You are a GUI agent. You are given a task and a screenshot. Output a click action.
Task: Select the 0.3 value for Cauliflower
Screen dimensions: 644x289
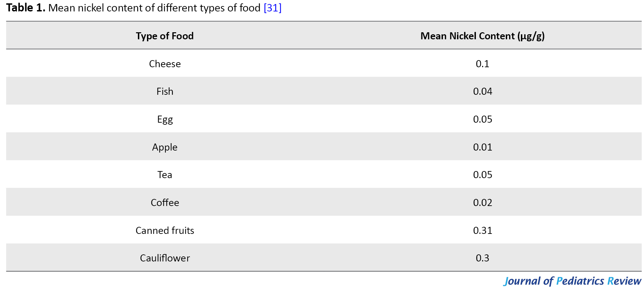tap(483, 258)
